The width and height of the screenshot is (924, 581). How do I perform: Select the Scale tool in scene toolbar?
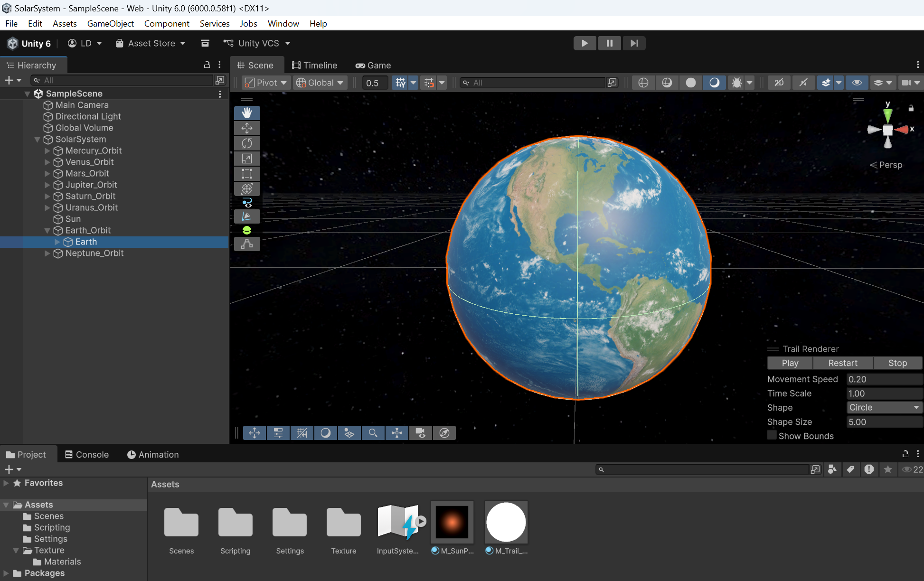(247, 159)
